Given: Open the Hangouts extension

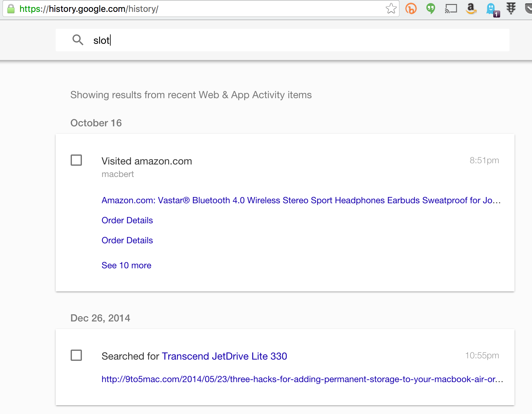Looking at the screenshot, I should 431,9.
